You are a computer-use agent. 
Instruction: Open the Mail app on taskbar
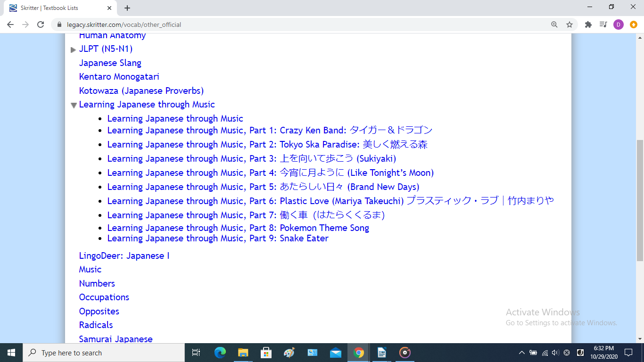[x=336, y=353]
